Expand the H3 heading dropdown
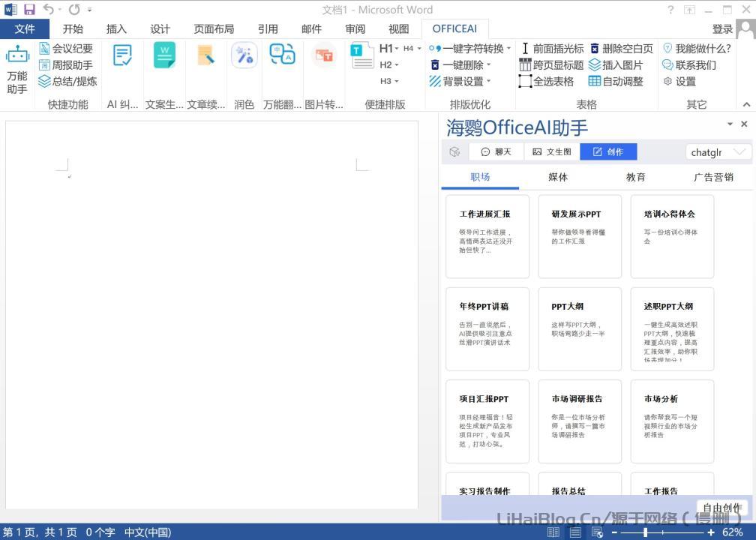The image size is (756, 540). pos(396,82)
